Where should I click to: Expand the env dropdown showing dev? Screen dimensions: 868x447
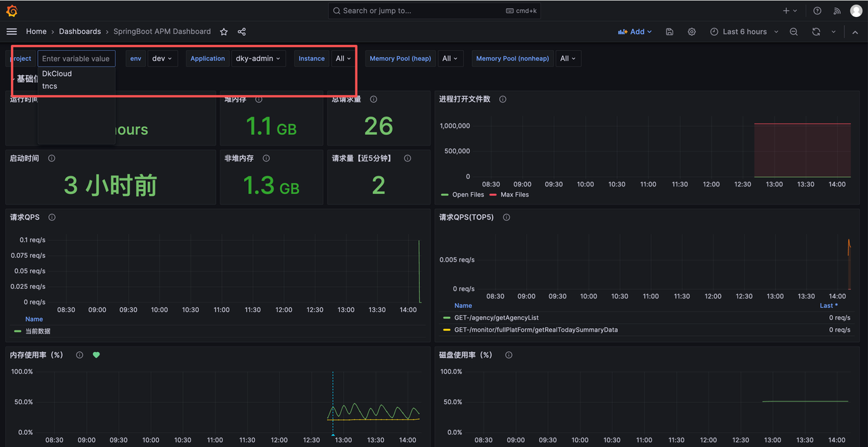point(161,59)
